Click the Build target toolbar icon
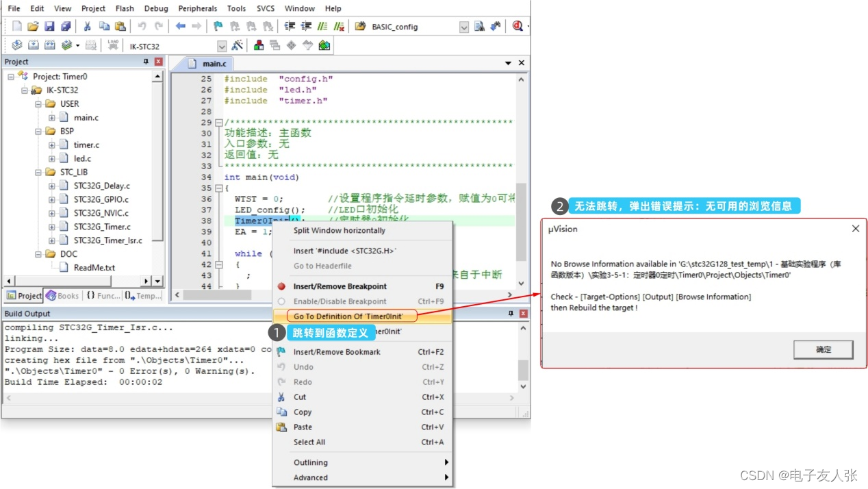 tap(33, 45)
